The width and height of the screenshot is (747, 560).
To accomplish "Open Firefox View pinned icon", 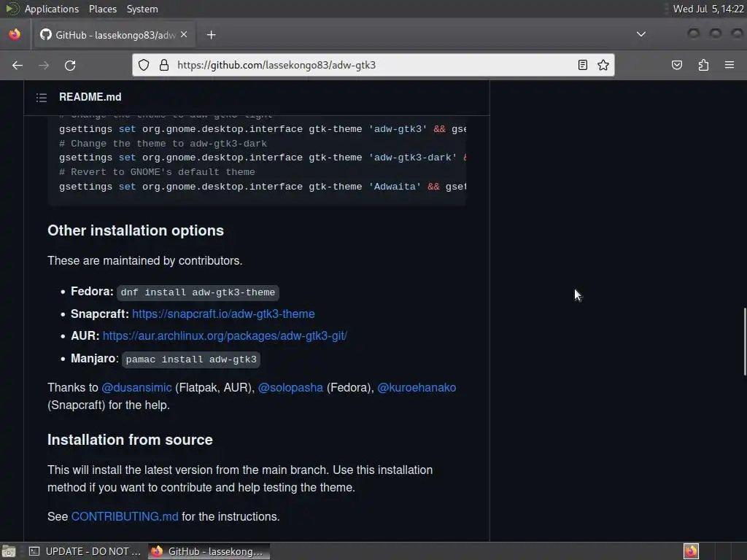I will tap(15, 34).
